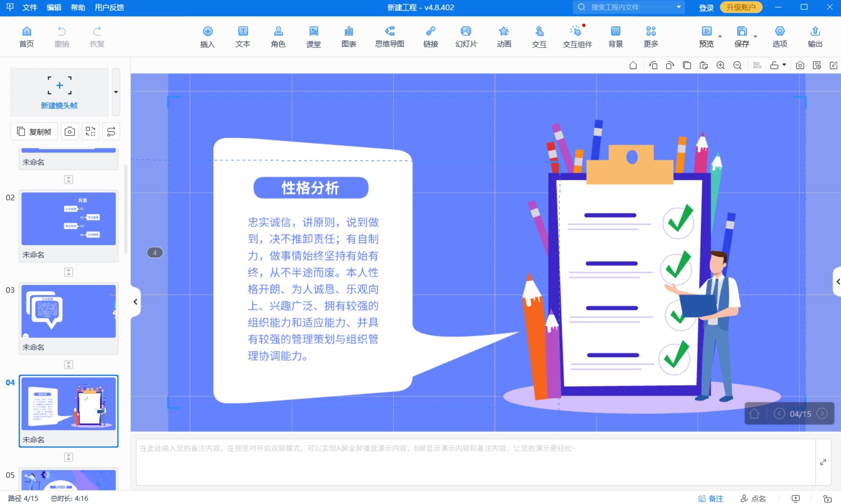The height and width of the screenshot is (504, 841).
Task: Click the align objects icon
Action: pos(758,65)
